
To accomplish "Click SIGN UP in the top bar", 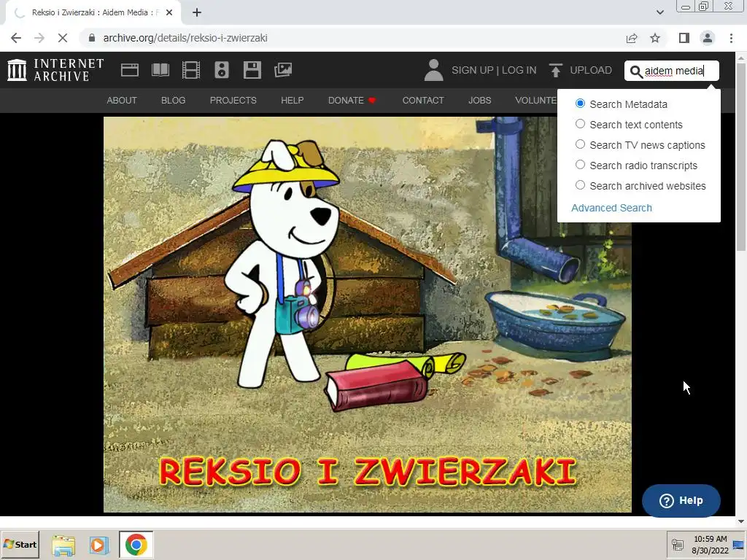I will [x=472, y=70].
